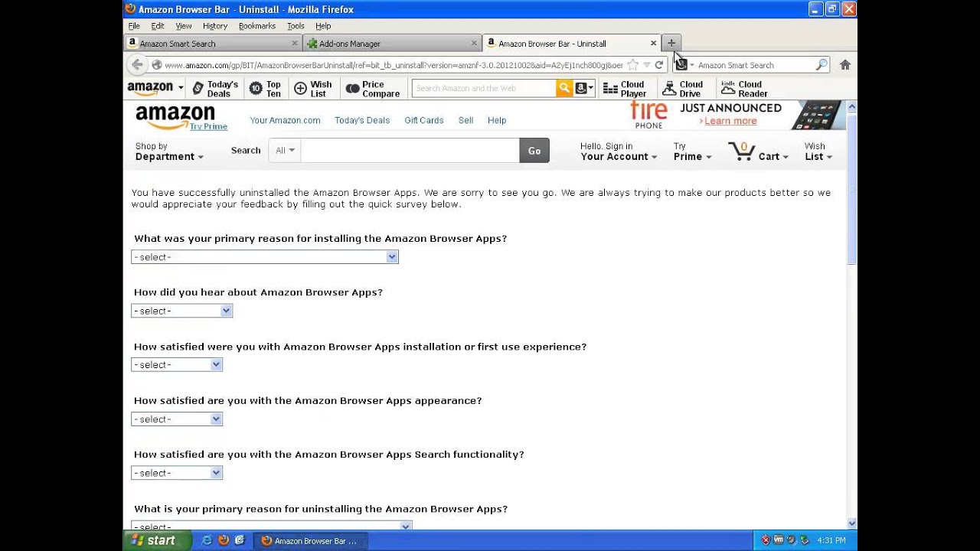
Task: Open the File menu
Action: click(x=134, y=26)
